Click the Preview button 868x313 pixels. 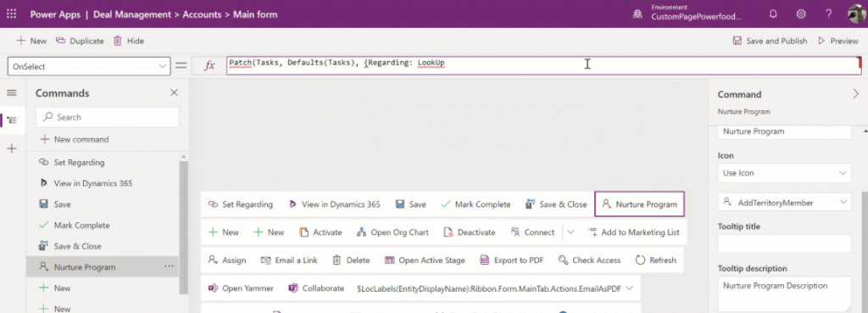838,41
